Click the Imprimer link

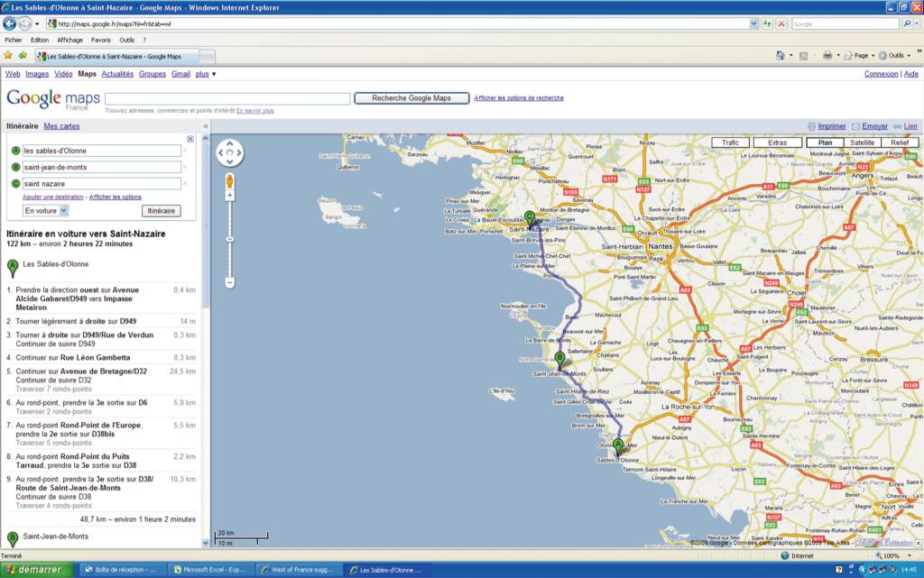click(831, 126)
